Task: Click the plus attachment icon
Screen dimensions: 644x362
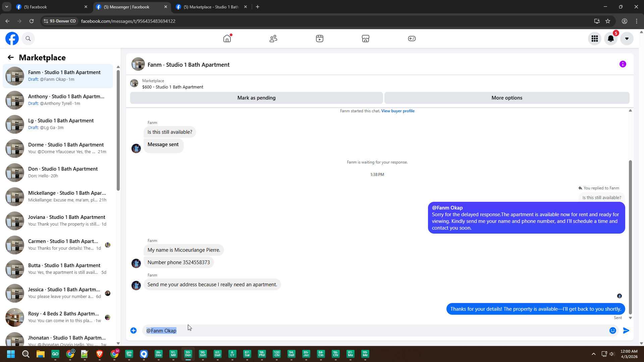Action: [133, 330]
